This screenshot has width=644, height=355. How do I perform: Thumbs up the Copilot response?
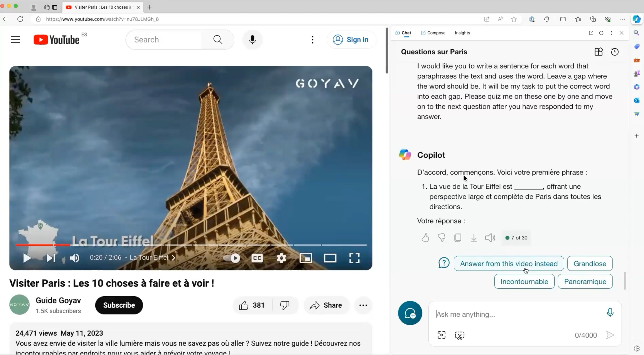[x=425, y=238]
